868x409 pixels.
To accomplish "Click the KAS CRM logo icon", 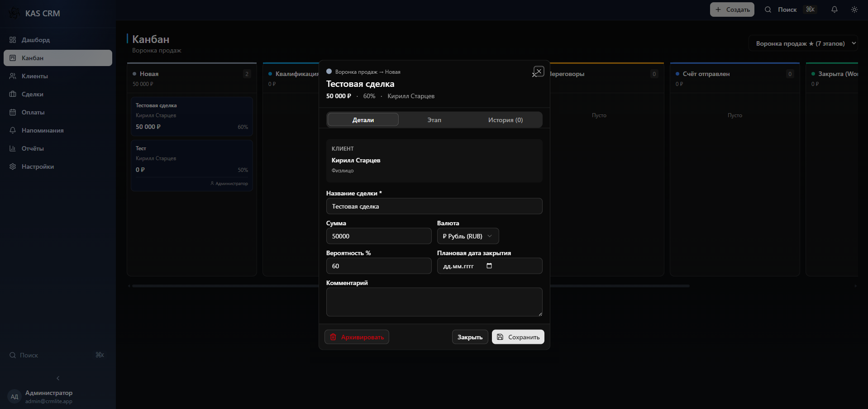I will tap(14, 14).
